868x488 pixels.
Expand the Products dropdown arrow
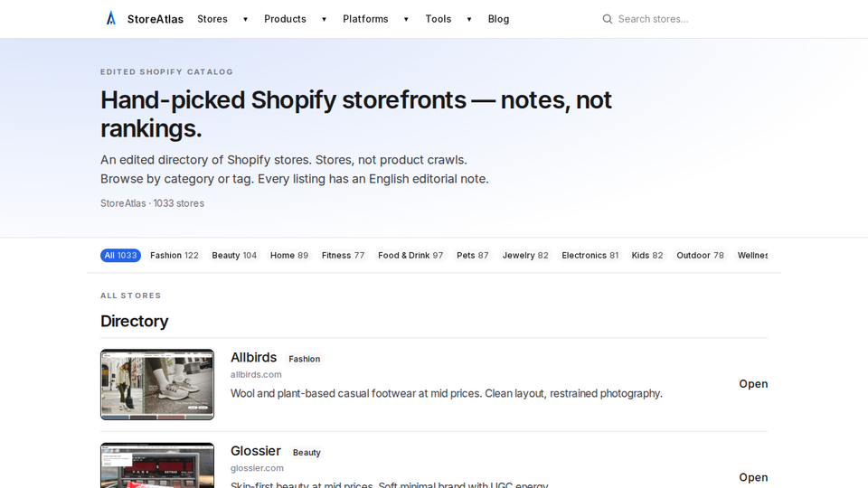point(324,19)
